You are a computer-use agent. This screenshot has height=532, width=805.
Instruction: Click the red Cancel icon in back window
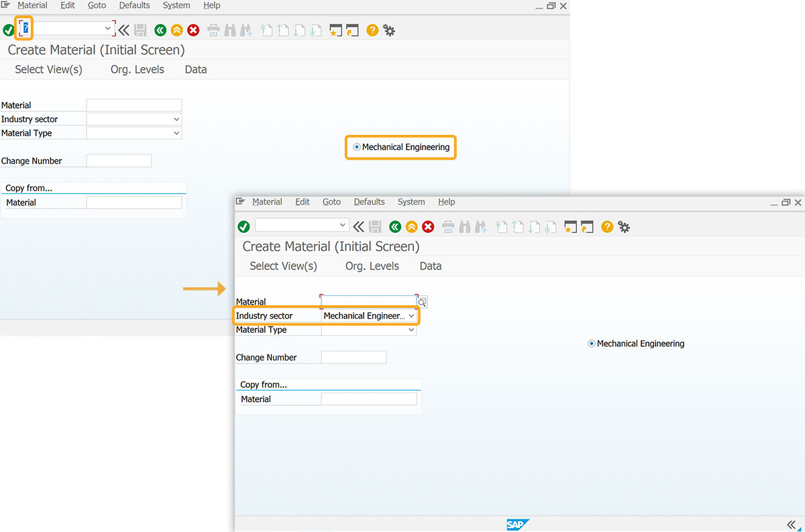[193, 30]
